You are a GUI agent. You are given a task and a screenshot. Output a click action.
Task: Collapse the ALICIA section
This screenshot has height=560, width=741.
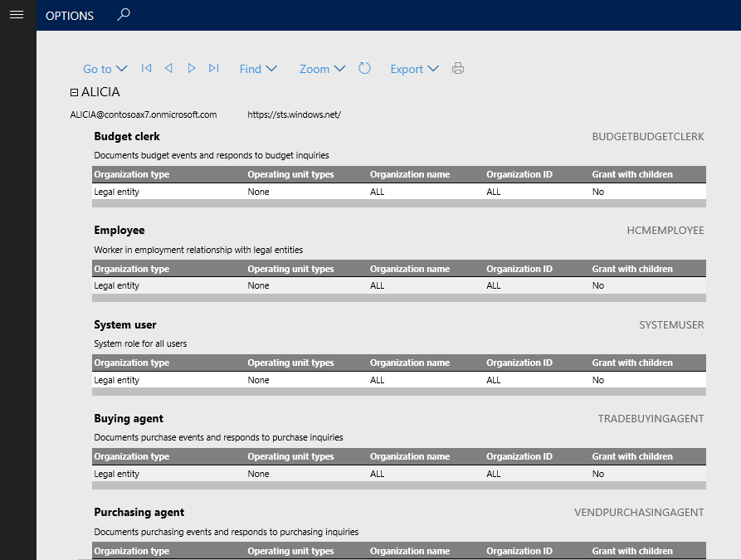[74, 92]
